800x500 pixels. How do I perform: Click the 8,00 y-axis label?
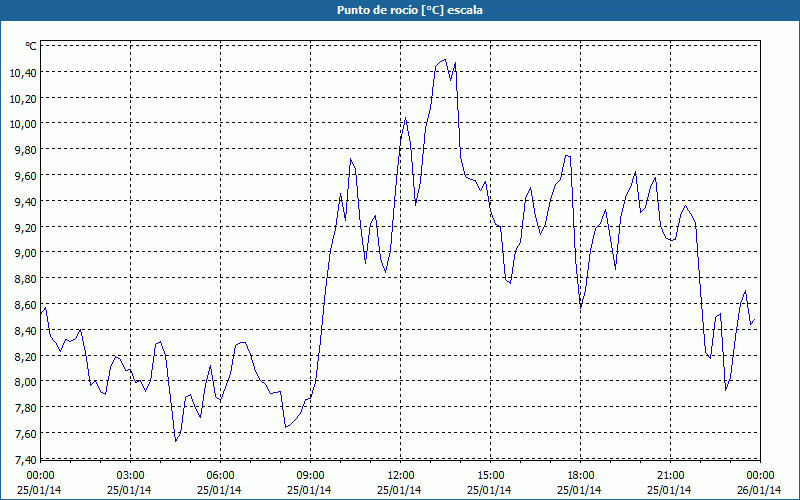coord(26,383)
